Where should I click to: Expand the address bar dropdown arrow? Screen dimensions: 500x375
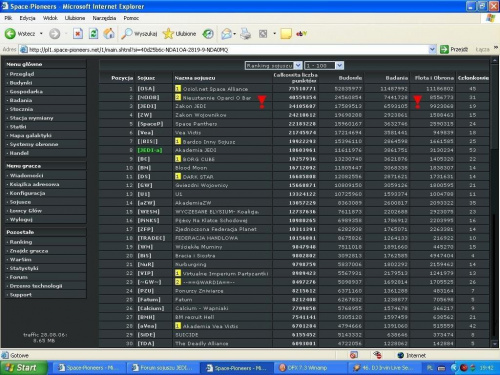click(x=432, y=50)
